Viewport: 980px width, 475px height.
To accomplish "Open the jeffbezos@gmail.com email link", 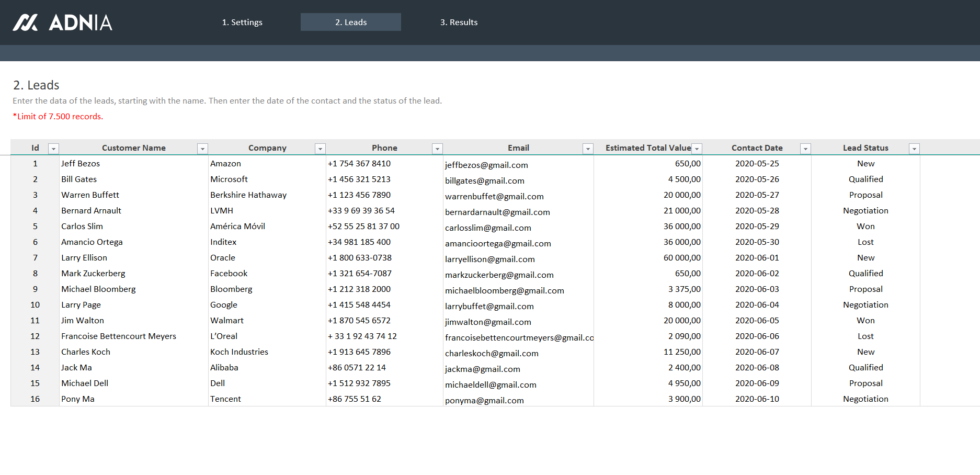I will point(486,165).
